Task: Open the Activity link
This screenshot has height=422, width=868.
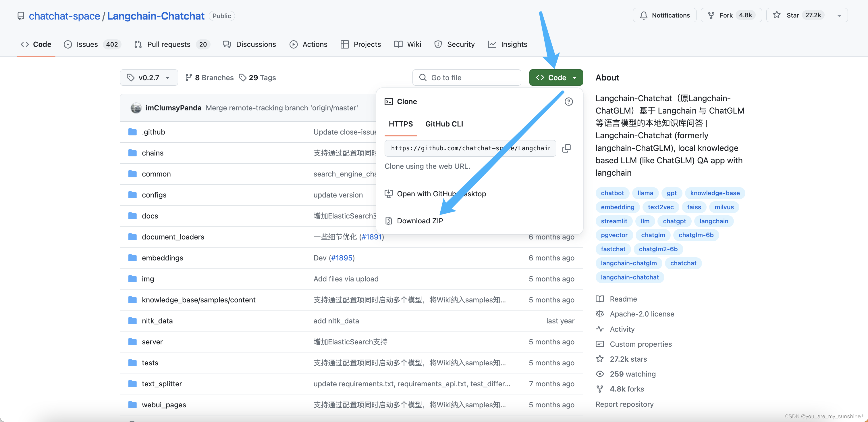Action: [615, 329]
